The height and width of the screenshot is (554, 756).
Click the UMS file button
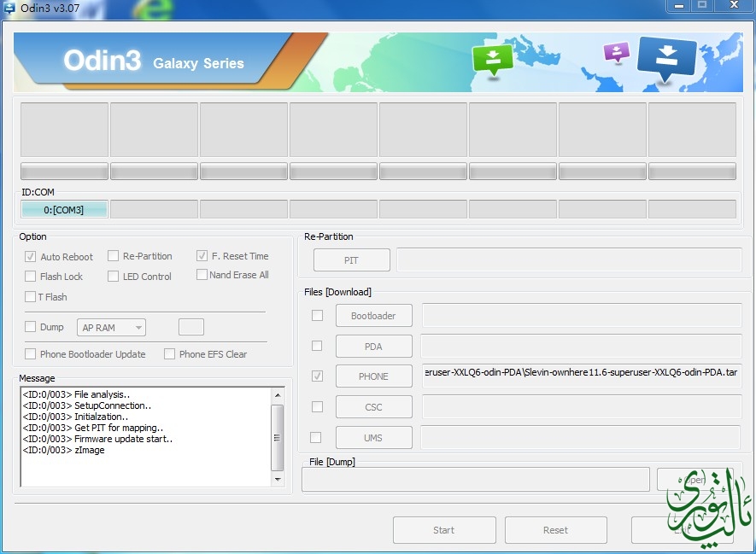[x=373, y=437]
